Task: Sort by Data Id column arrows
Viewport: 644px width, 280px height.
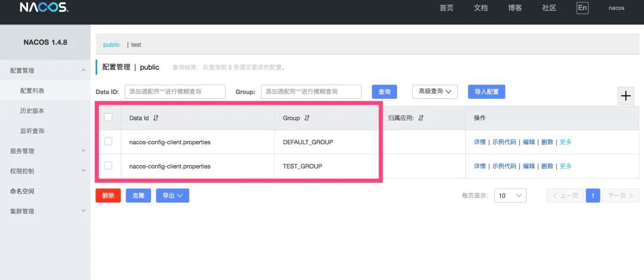Action: pos(156,118)
